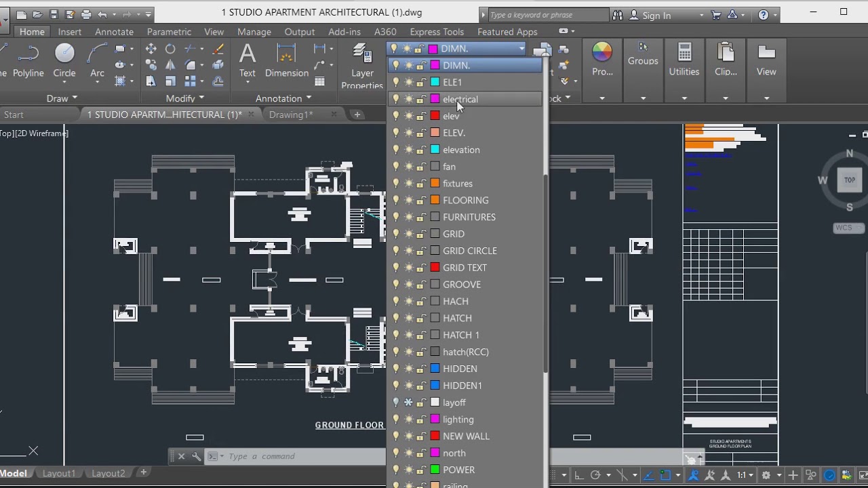
Task: Click the Open file icon in quick access
Action: point(38,14)
